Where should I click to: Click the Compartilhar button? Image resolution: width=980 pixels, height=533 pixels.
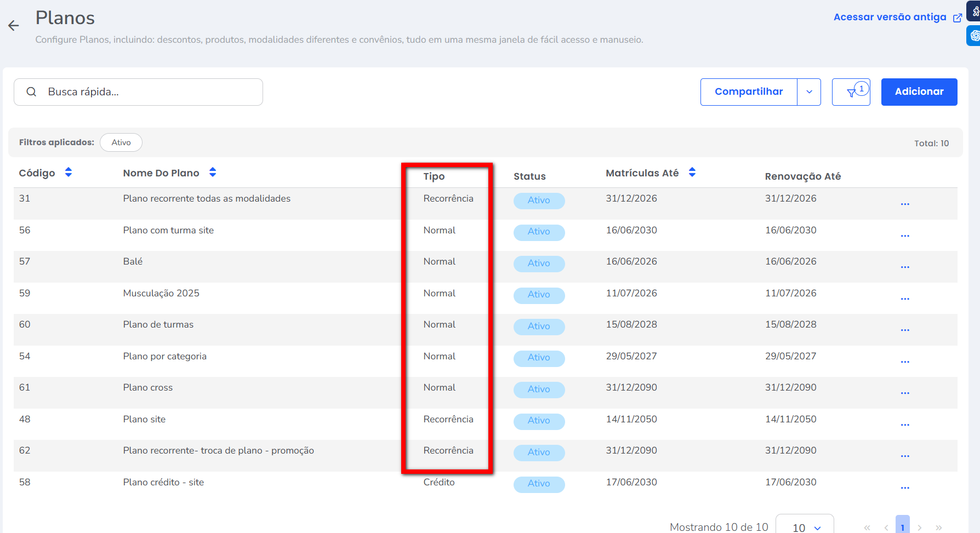click(x=749, y=92)
